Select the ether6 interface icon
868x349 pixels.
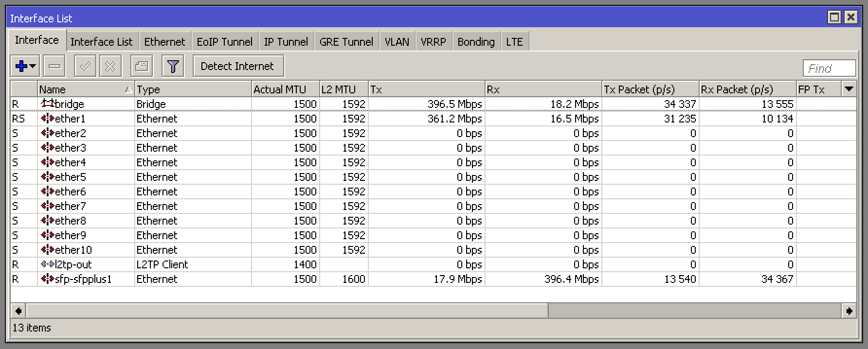click(48, 191)
